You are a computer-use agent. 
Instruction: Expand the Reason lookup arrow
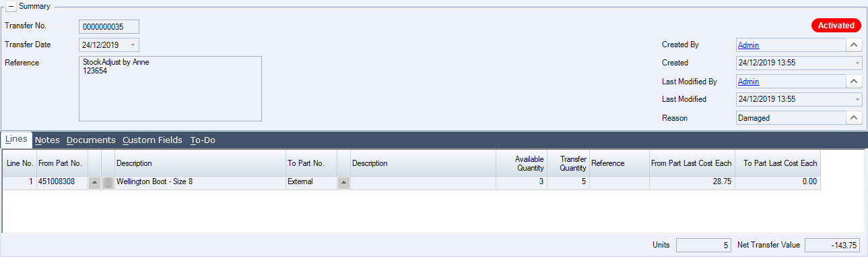(853, 118)
